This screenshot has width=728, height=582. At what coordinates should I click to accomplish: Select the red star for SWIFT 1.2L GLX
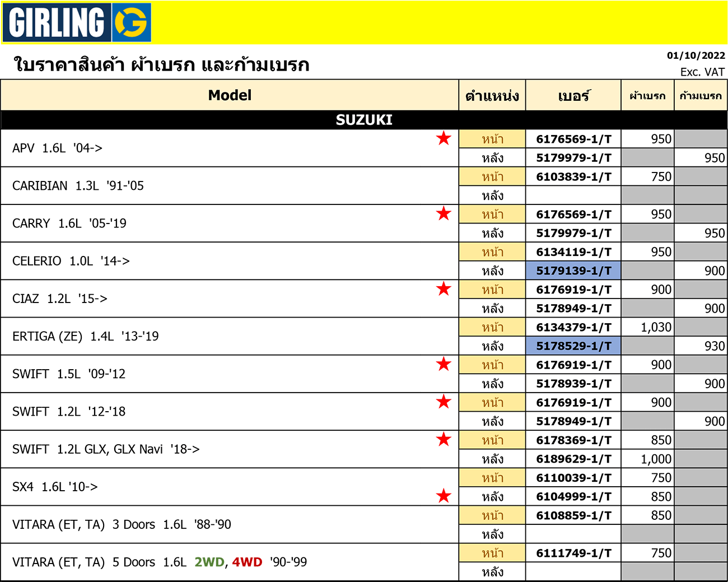(x=444, y=439)
